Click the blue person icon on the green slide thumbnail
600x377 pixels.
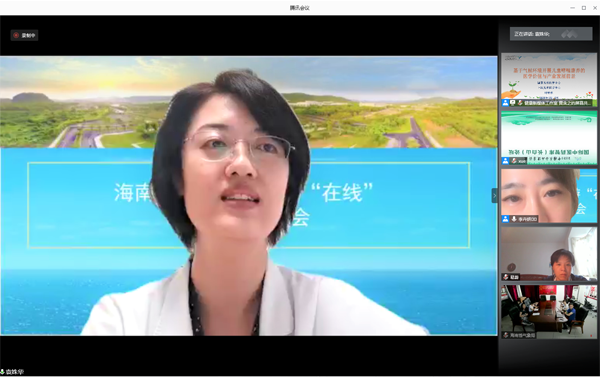click(505, 161)
